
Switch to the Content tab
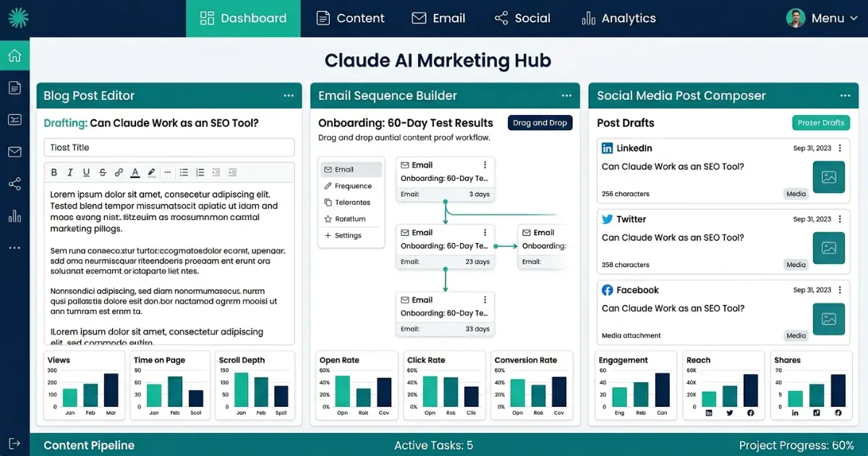coord(351,18)
